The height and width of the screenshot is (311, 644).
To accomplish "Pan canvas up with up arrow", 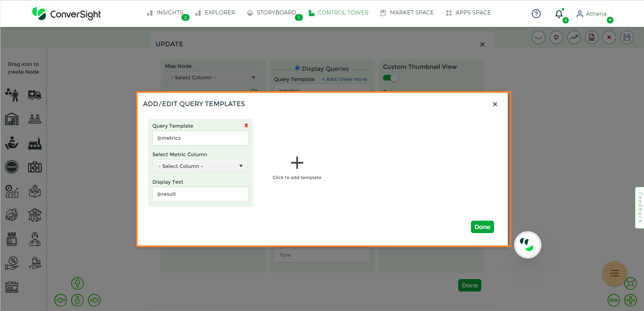I will click(77, 283).
